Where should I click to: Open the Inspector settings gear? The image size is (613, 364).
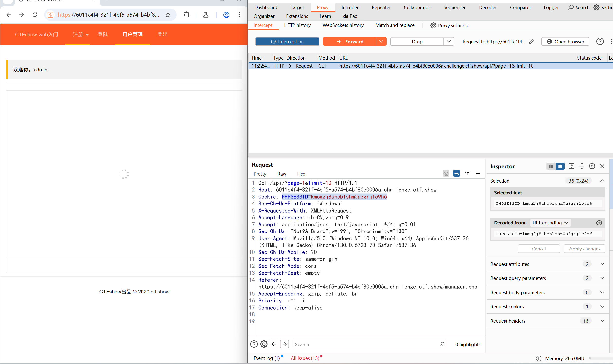coord(592,166)
